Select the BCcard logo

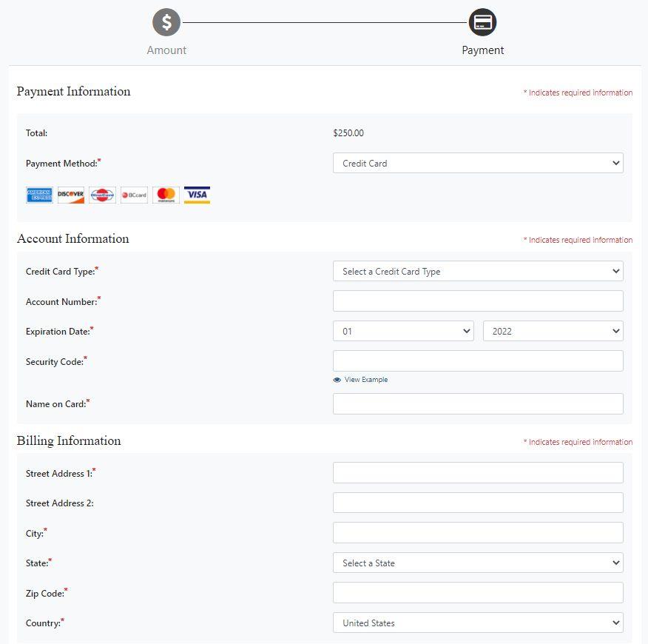134,195
